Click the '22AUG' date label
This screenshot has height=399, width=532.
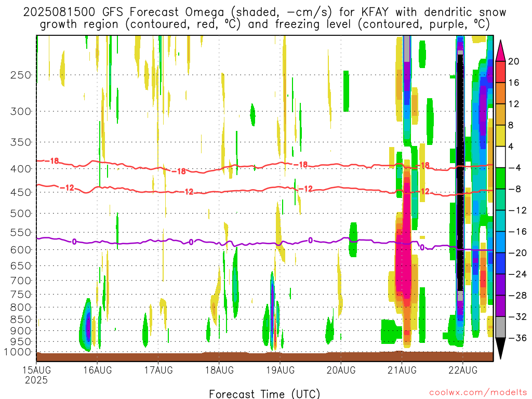pyautogui.click(x=463, y=370)
